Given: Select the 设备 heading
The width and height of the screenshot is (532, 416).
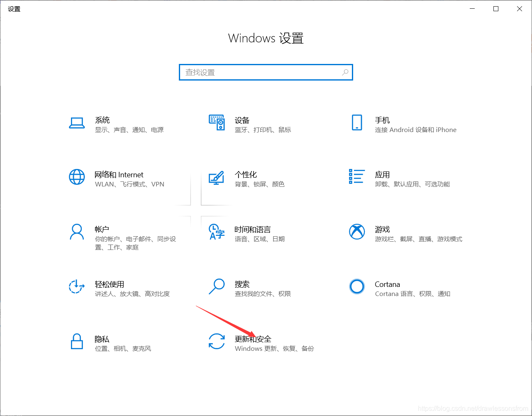Looking at the screenshot, I should 242,120.
